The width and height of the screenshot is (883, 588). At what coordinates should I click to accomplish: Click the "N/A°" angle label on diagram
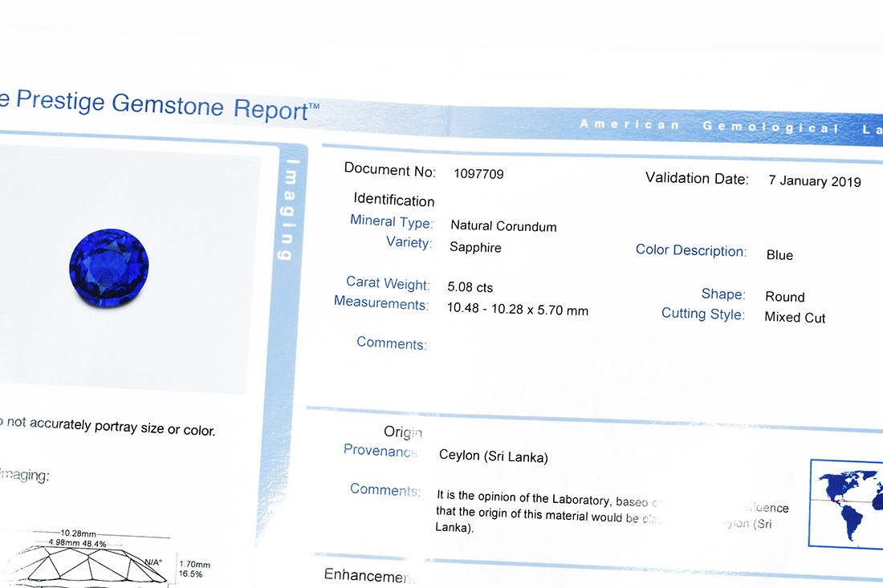pos(154,562)
